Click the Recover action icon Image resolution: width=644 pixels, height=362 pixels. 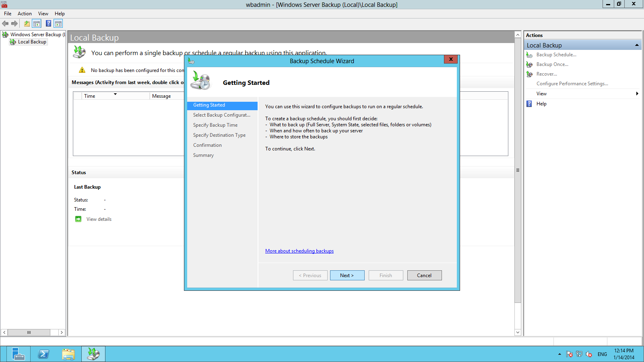point(530,74)
